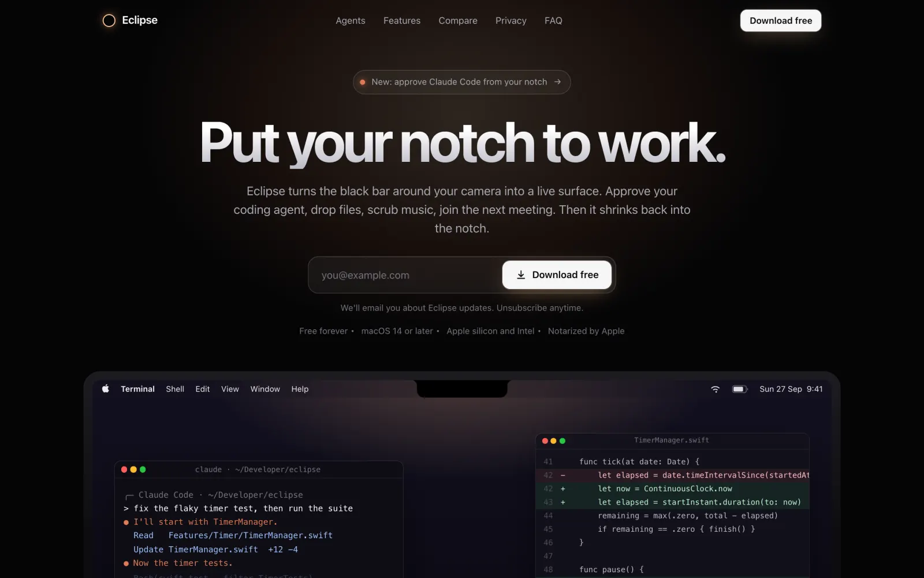The width and height of the screenshot is (924, 578).
Task: Click the Wi-Fi icon in mockup menu bar
Action: tap(715, 389)
